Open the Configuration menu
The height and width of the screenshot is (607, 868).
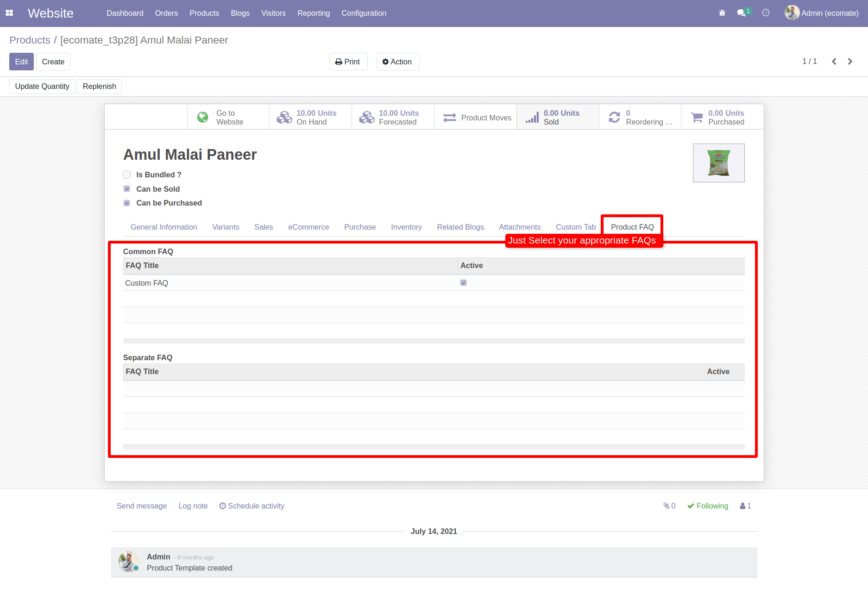[x=364, y=13]
